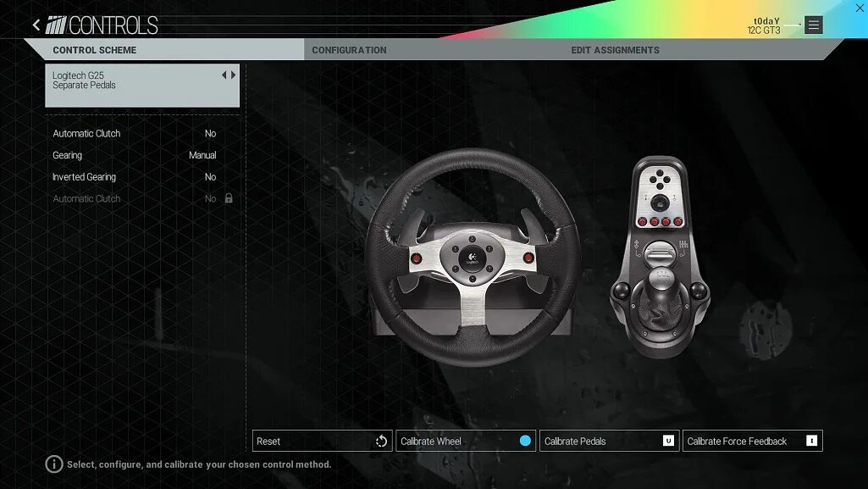Viewport: 868px width, 489px height.
Task: Open the hamburger menu in the top right
Action: (x=813, y=25)
